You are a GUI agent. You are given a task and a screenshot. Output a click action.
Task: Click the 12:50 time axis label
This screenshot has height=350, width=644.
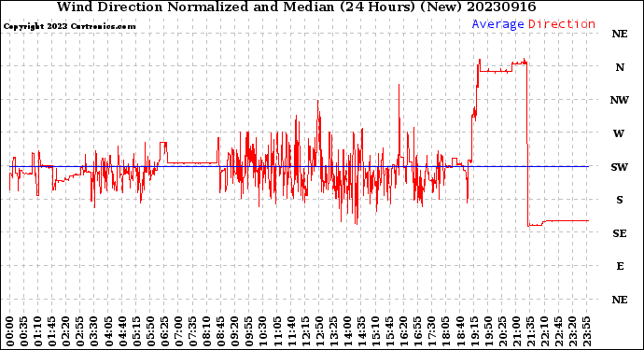[319, 331]
